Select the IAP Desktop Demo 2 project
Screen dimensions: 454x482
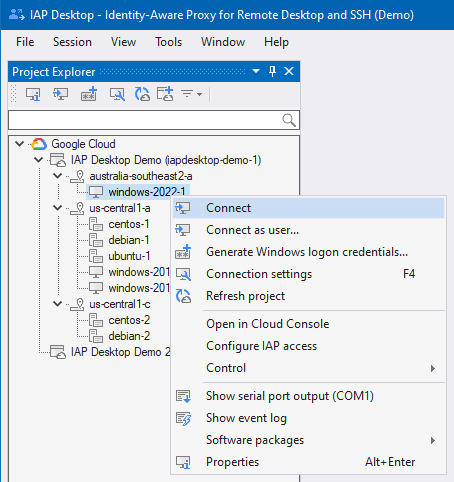(121, 352)
